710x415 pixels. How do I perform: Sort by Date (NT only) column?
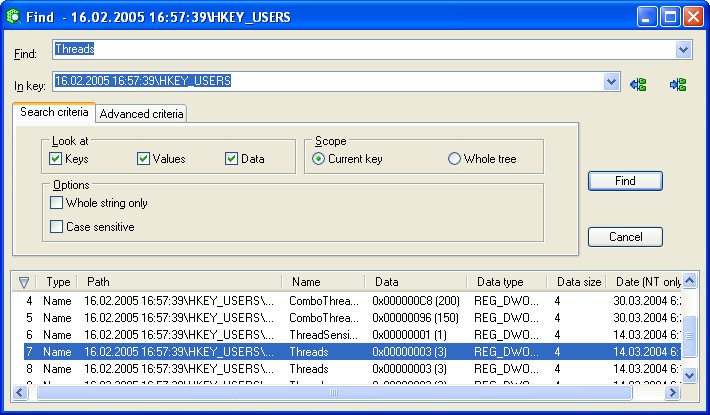(x=643, y=282)
